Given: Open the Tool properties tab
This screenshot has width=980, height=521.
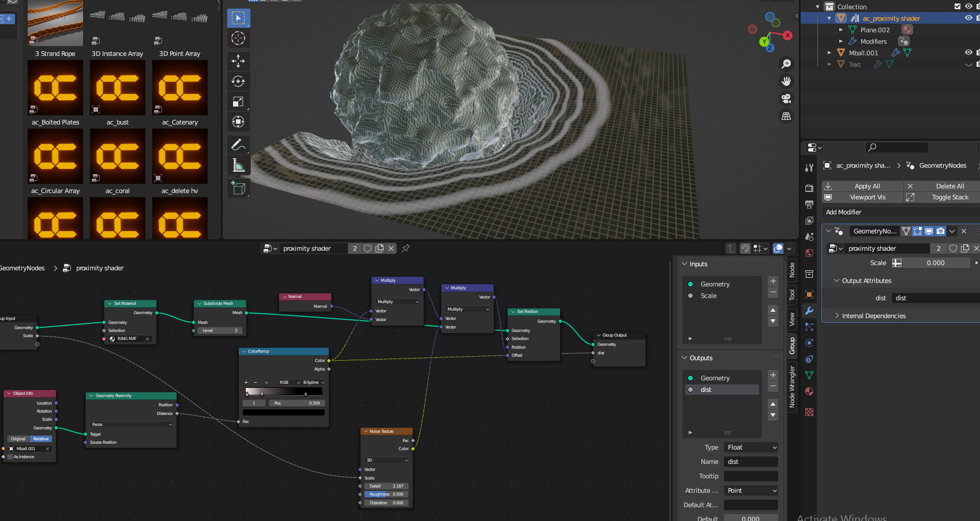Looking at the screenshot, I should click(809, 168).
